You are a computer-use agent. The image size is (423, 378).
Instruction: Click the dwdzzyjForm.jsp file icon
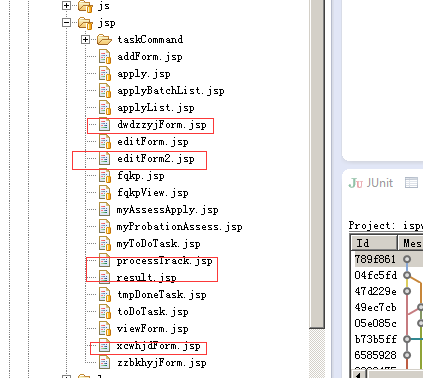point(105,124)
